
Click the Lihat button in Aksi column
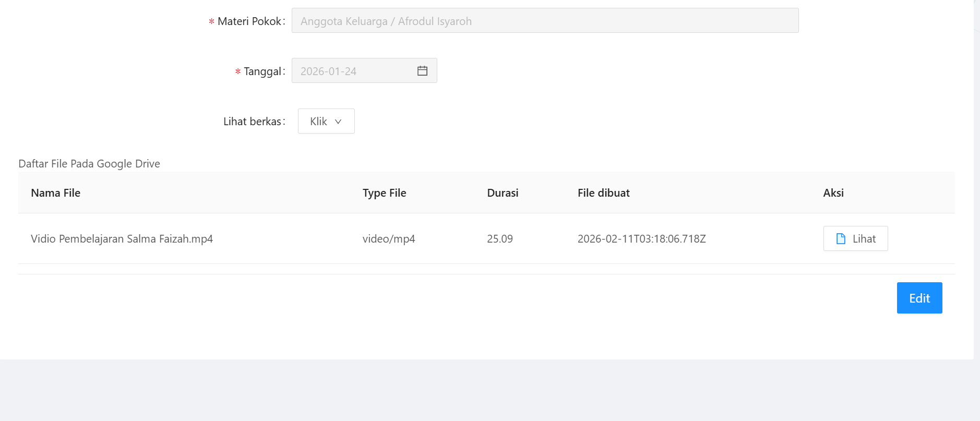click(x=855, y=239)
